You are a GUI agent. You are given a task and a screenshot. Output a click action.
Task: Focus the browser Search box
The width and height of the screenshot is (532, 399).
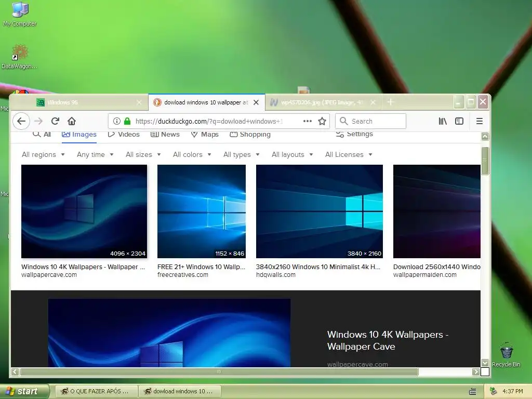[371, 121]
